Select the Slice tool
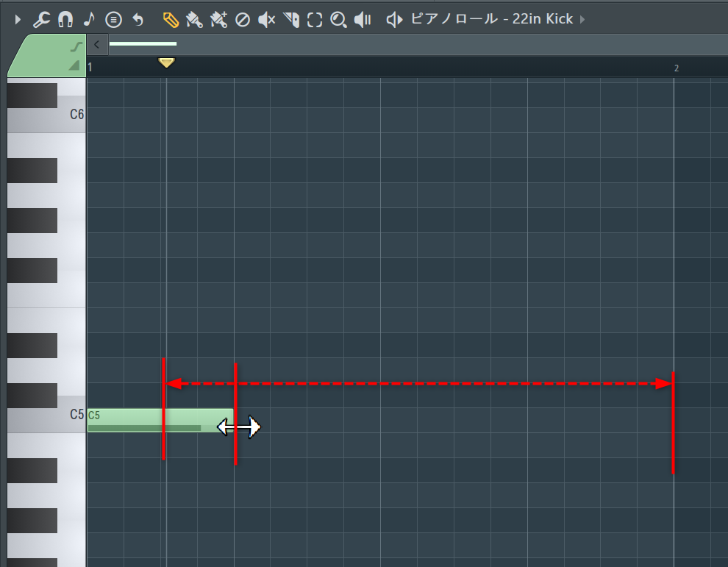This screenshot has width=728, height=567. coord(291,20)
